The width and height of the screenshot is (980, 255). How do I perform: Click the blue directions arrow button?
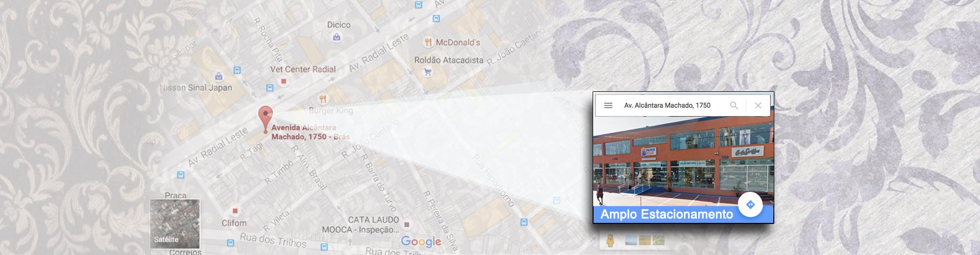tap(750, 205)
